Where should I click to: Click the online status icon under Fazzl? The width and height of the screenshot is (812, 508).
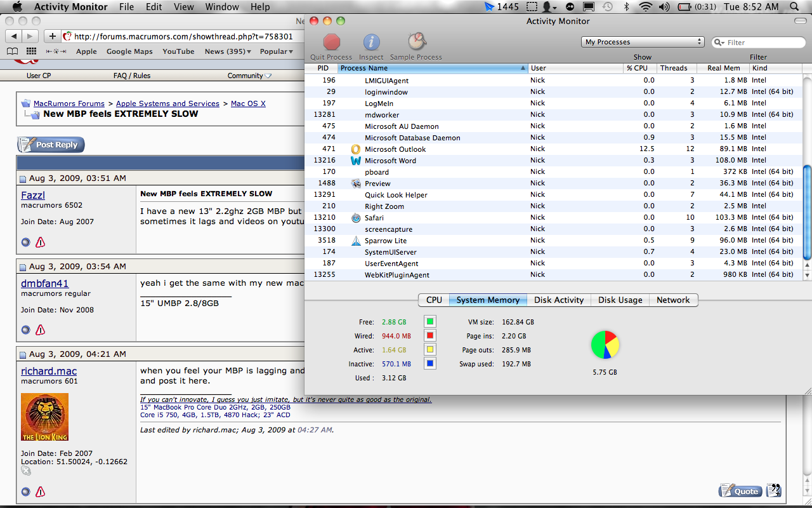click(x=25, y=242)
